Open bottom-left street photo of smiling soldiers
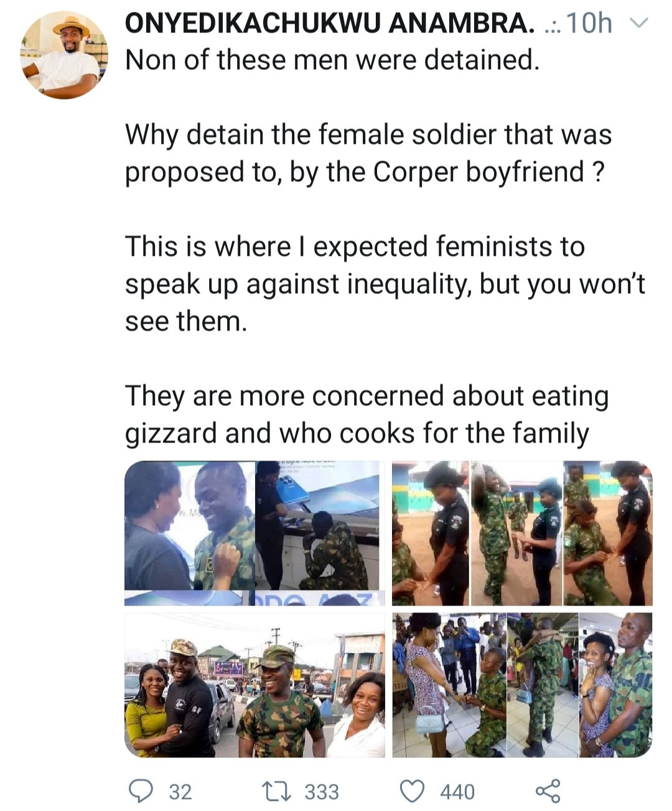This screenshot has width=672, height=811. (x=254, y=685)
